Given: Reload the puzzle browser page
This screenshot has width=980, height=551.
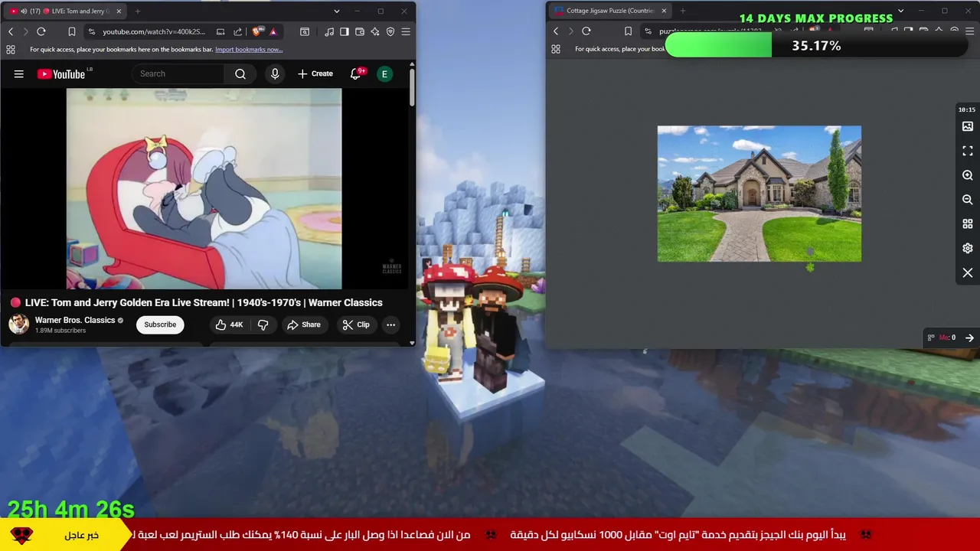Looking at the screenshot, I should pos(586,31).
